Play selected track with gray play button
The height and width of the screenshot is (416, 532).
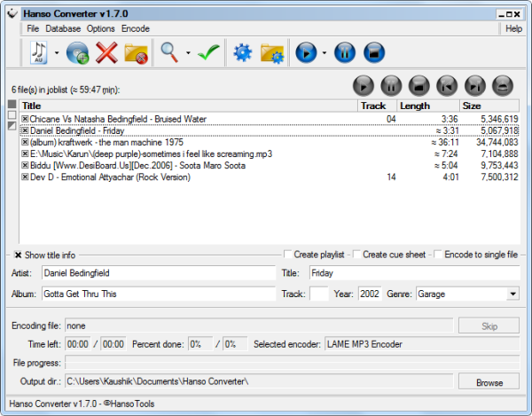(364, 86)
